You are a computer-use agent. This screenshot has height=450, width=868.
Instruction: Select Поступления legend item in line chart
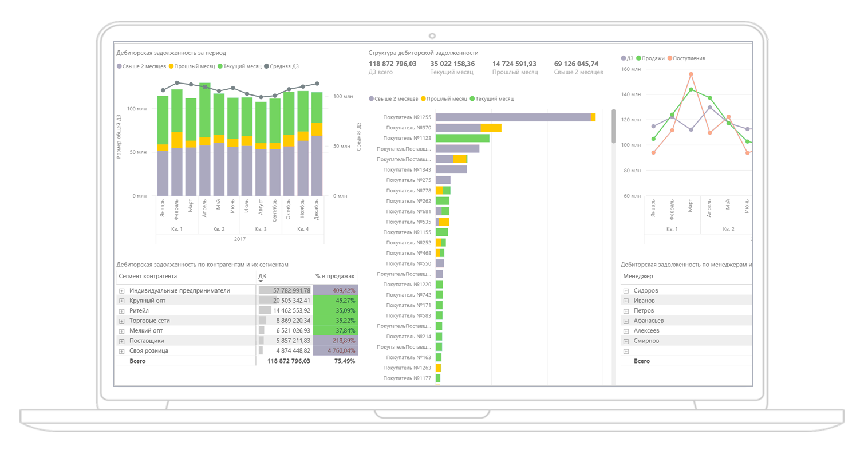pyautogui.click(x=686, y=58)
